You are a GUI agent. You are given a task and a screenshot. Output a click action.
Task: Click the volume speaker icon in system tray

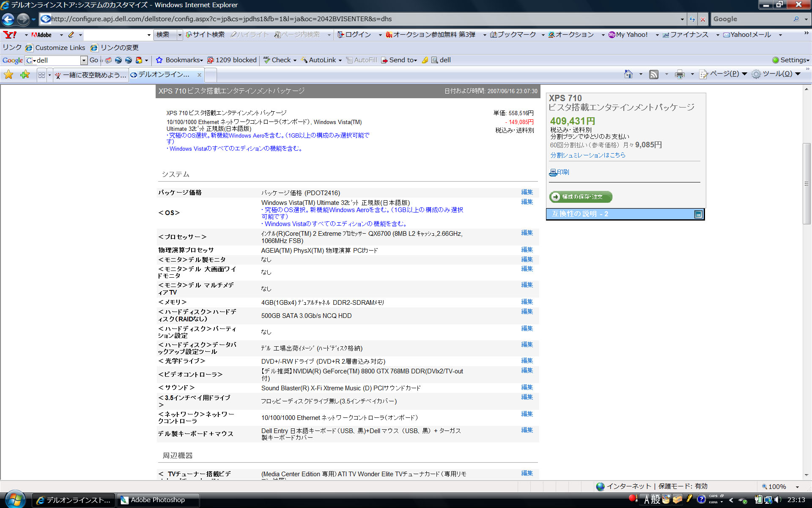[x=778, y=500]
